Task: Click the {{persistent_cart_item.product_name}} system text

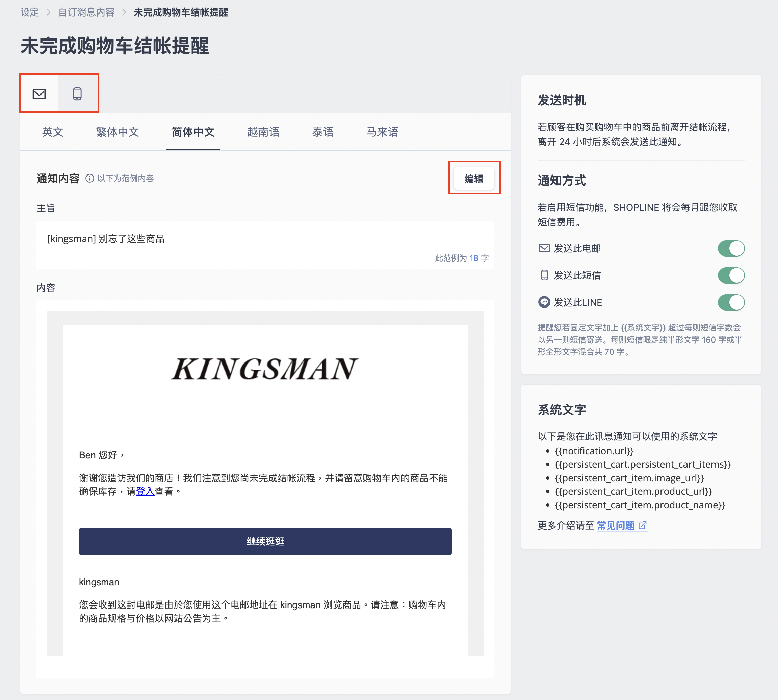Action: tap(640, 505)
